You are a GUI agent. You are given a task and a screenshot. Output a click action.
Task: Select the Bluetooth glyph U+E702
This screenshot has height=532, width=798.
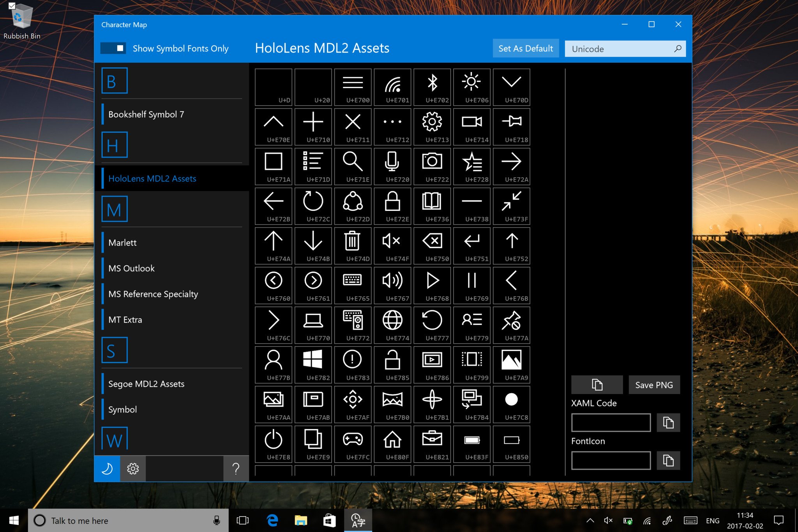tap(432, 87)
